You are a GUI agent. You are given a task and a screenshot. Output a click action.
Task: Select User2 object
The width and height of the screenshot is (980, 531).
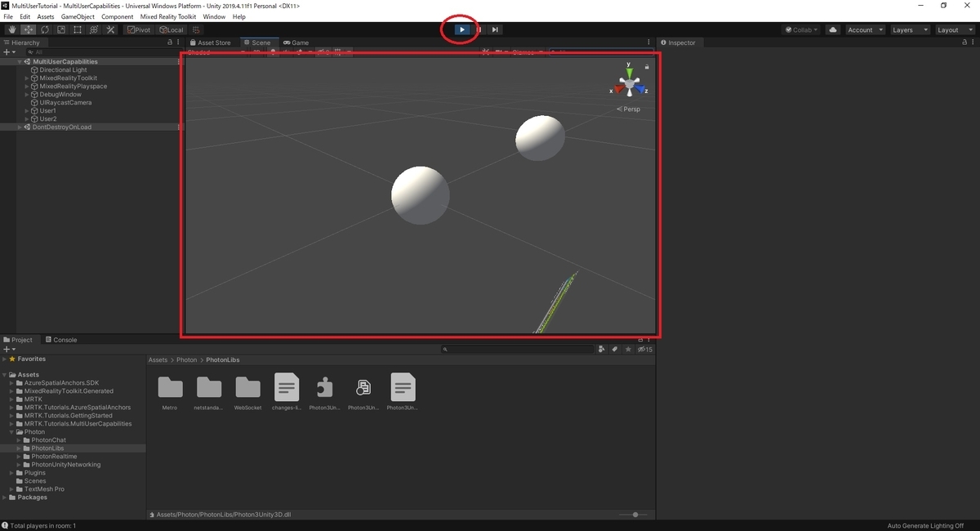[47, 119]
